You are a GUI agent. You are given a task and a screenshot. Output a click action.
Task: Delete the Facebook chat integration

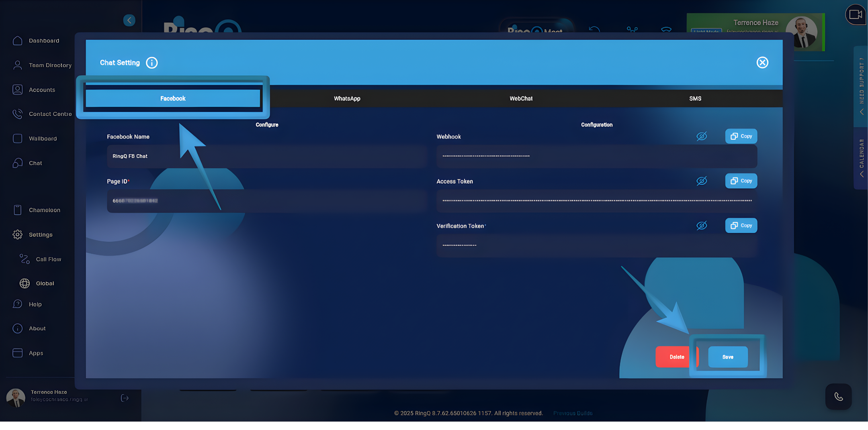(676, 357)
